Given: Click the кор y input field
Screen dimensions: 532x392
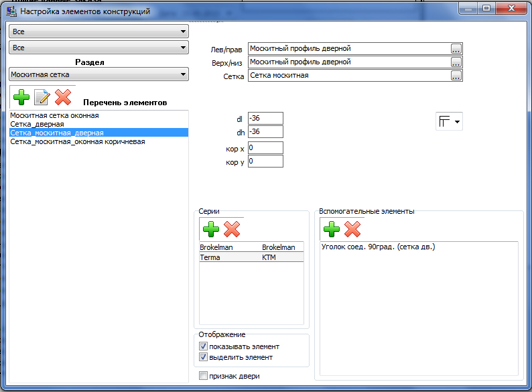Looking at the screenshot, I should tap(265, 161).
